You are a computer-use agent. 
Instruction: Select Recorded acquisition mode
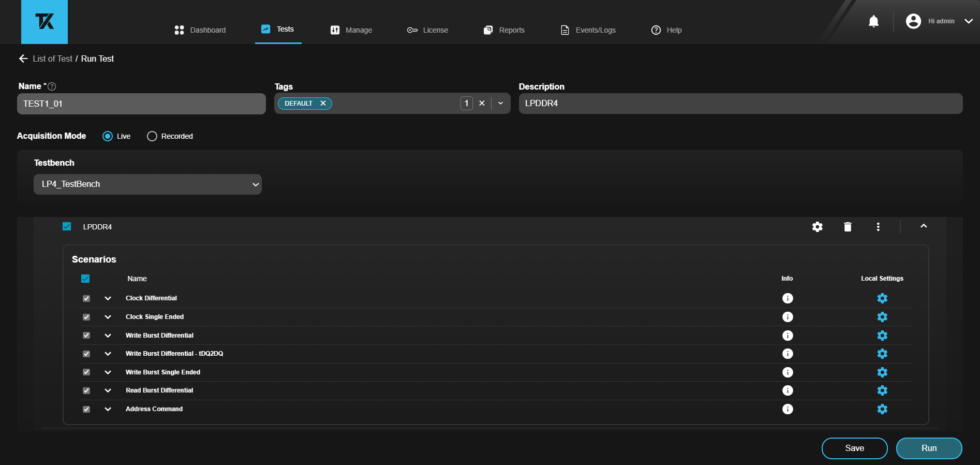click(x=152, y=136)
